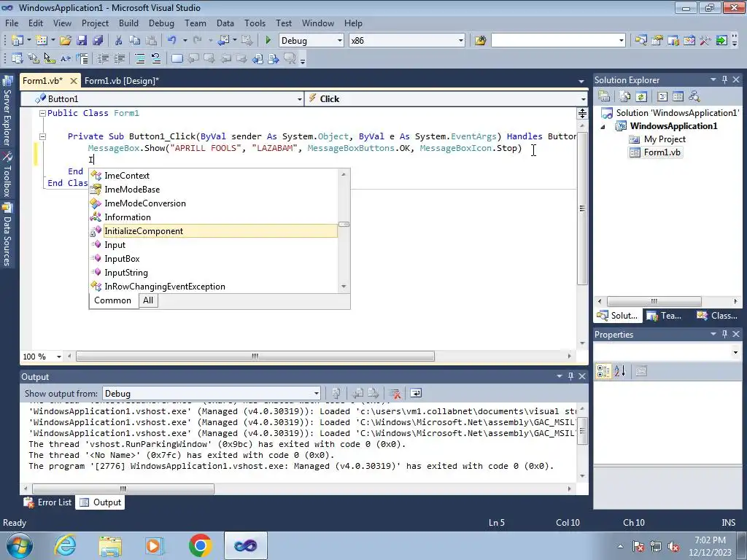Image resolution: width=747 pixels, height=560 pixels.
Task: Select the Common tab in IntelliSense list
Action: 112,300
